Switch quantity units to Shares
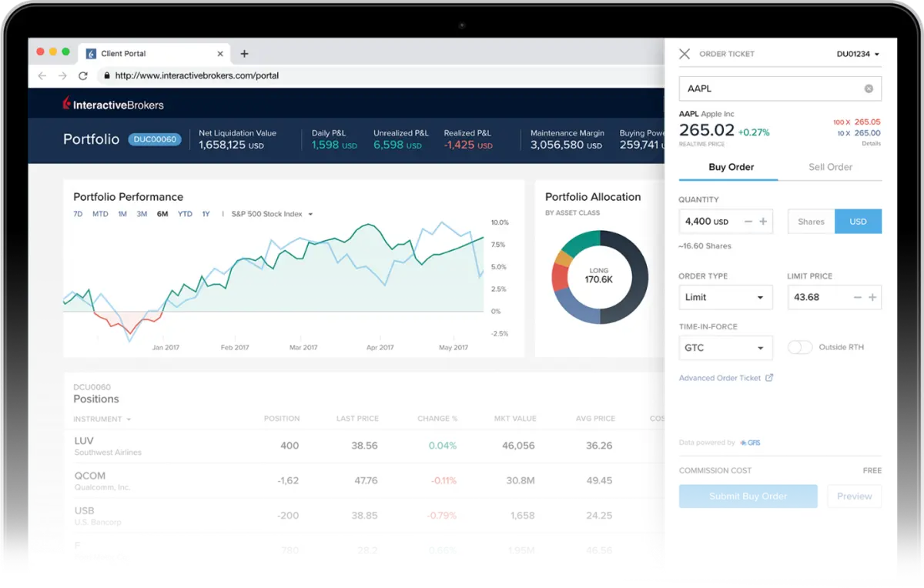The image size is (924, 588). pos(810,221)
